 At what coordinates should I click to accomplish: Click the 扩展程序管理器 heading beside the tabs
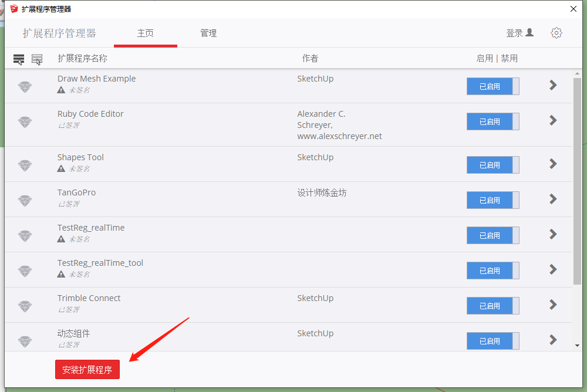(59, 33)
